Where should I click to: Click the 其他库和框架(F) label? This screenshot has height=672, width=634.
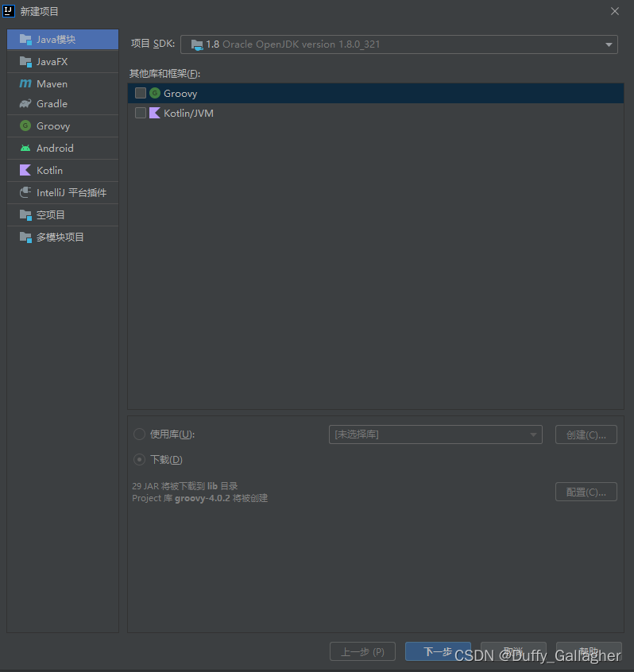(x=165, y=74)
